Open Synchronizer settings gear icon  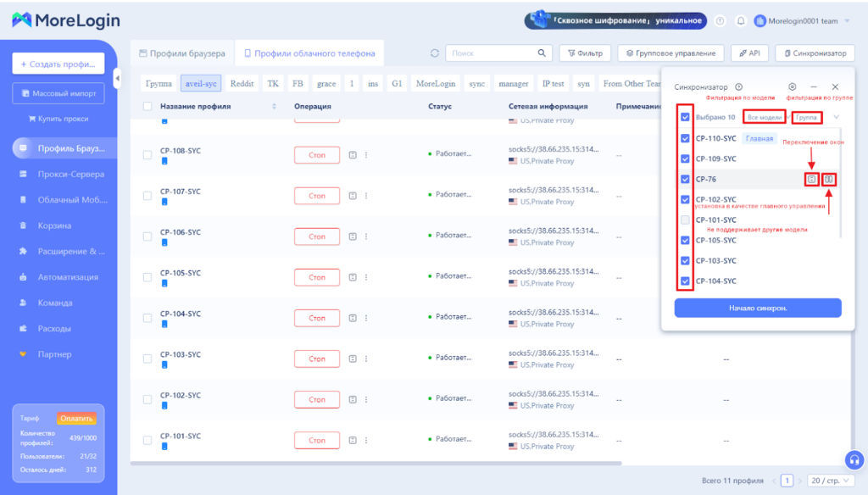792,86
